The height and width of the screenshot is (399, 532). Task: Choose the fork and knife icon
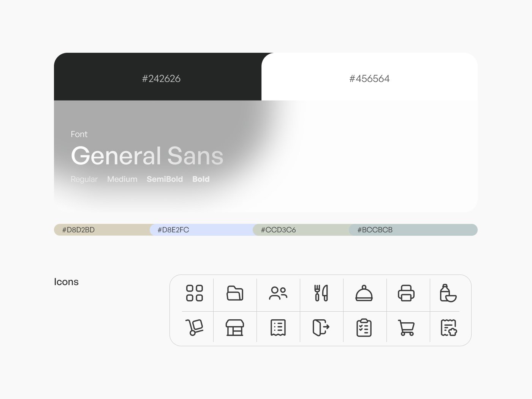point(321,293)
